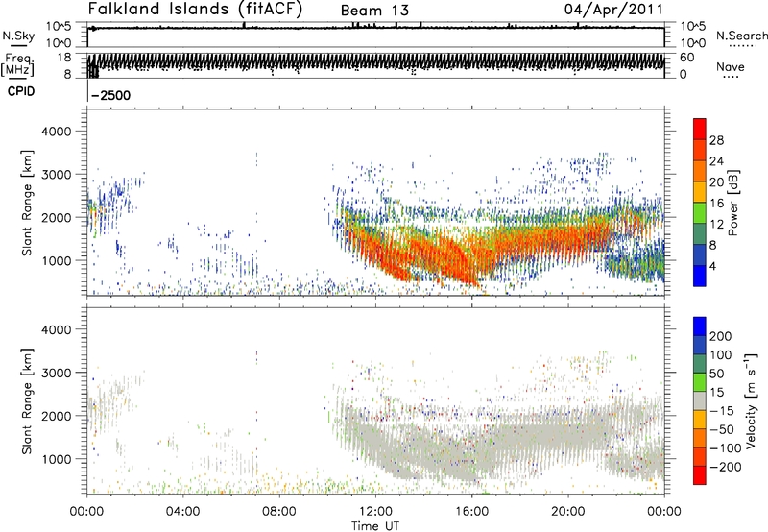Click the '4000' range tick of the power panel
This screenshot has height=532, width=768.
(x=57, y=132)
